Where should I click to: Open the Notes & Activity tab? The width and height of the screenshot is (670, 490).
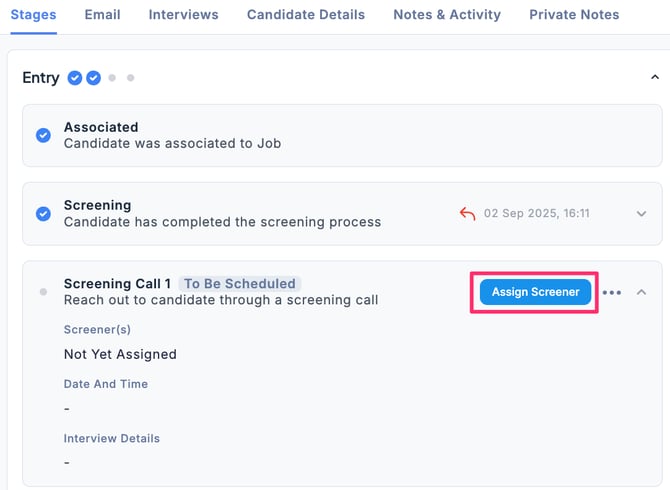(x=447, y=15)
